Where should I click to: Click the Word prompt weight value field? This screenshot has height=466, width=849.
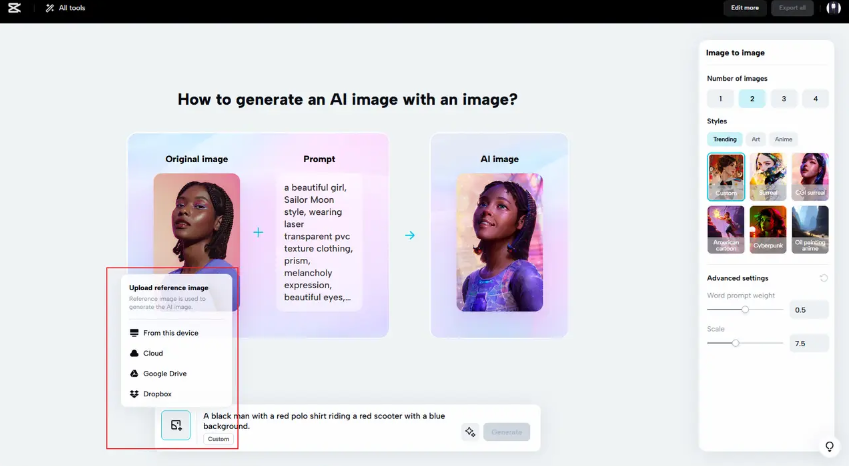[808, 310]
